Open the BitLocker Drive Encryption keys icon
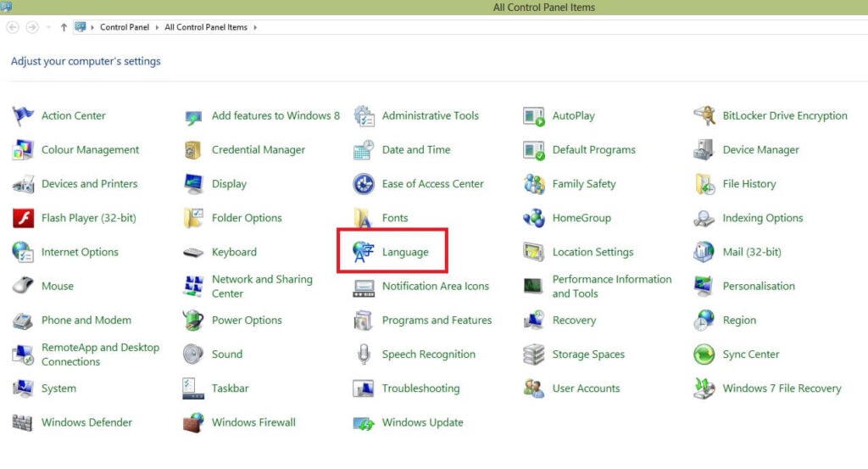The height and width of the screenshot is (469, 868). pos(704,116)
